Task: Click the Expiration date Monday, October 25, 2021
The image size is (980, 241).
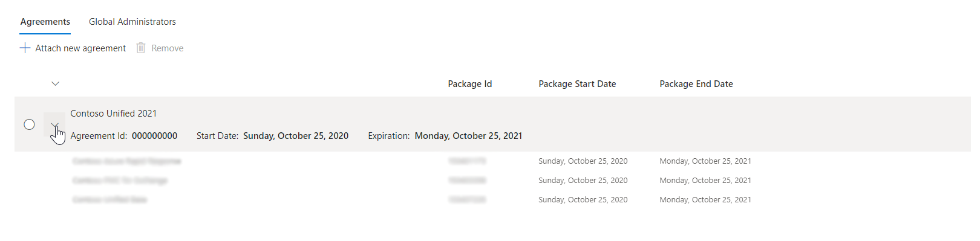Action: (x=468, y=136)
